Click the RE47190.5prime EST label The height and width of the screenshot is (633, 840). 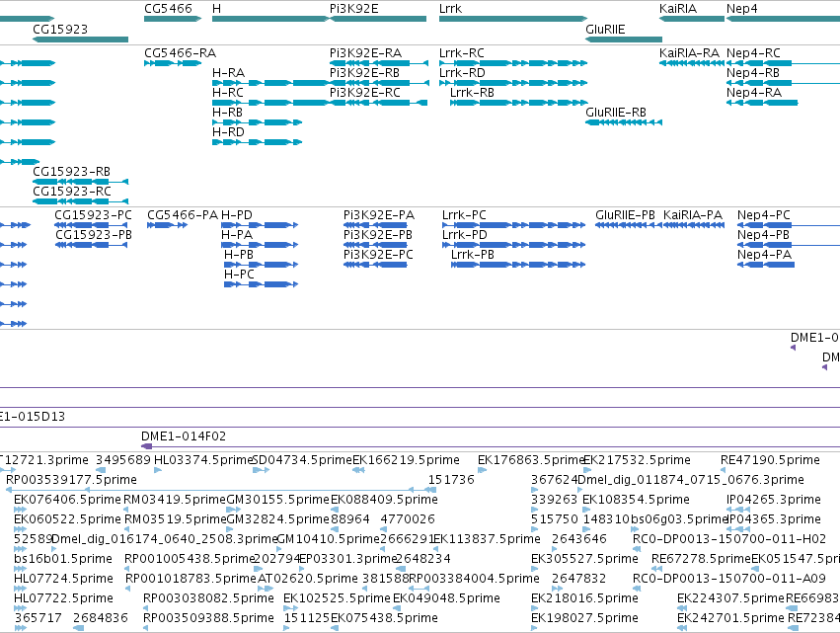770,460
